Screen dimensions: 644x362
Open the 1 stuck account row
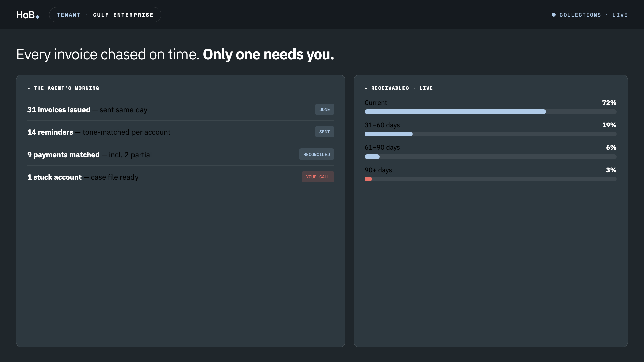pyautogui.click(x=180, y=177)
